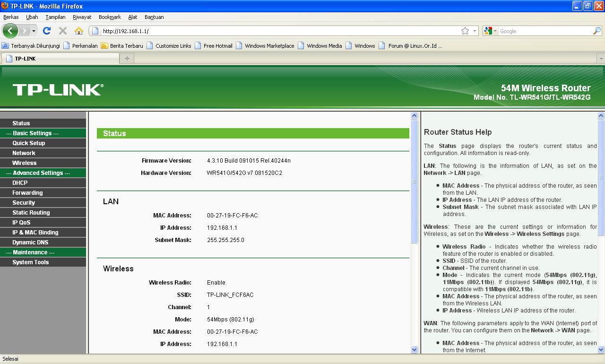Open the Alat menu
The height and width of the screenshot is (364, 605).
click(132, 17)
